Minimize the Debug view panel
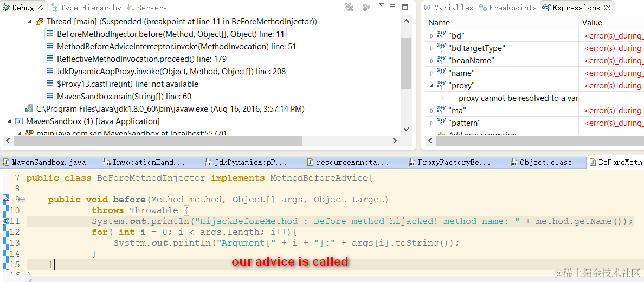The image size is (644, 282). (x=393, y=6)
